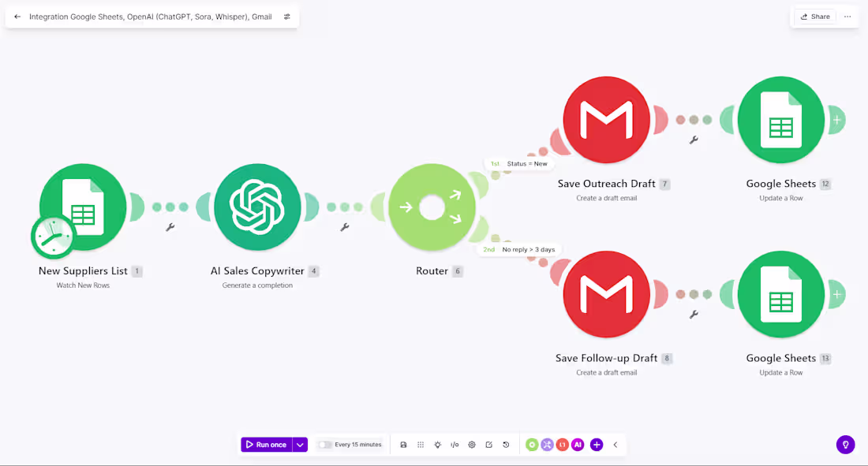Save the scenario with the disk icon
This screenshot has width=868, height=466.
click(403, 445)
